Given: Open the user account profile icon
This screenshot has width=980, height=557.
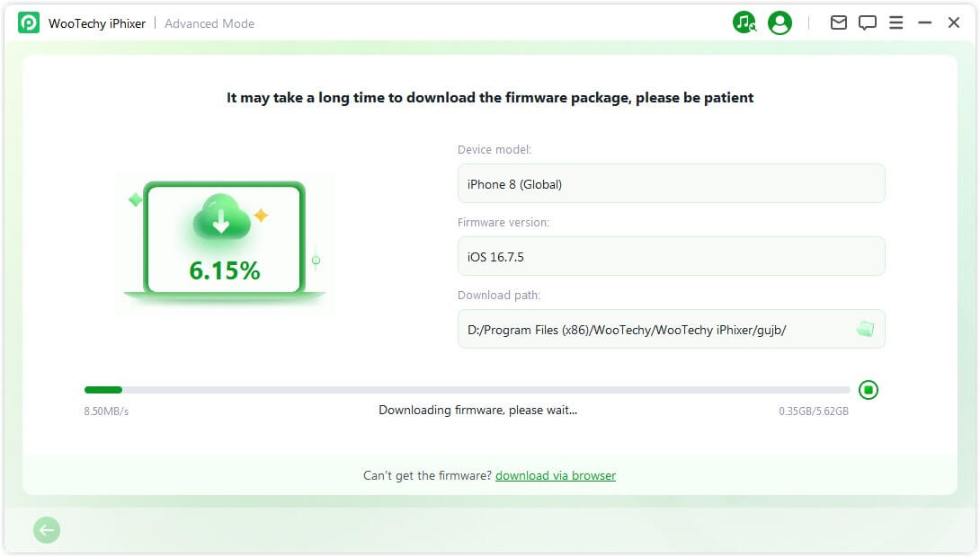Looking at the screenshot, I should [x=780, y=23].
